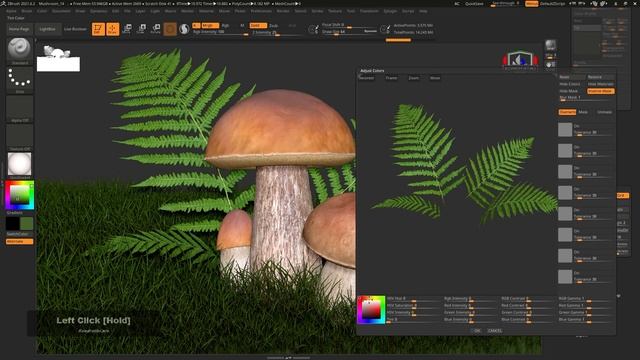Image resolution: width=640 pixels, height=360 pixels.
Task: Open the material sphere selector
Action: [x=19, y=164]
